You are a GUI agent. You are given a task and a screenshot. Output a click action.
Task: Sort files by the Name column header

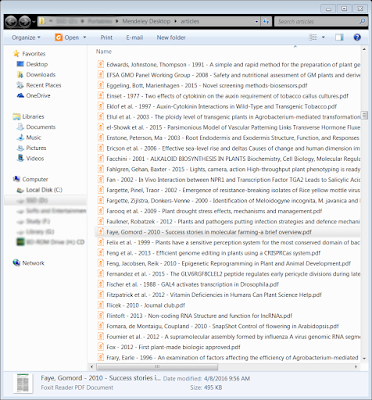(104, 52)
